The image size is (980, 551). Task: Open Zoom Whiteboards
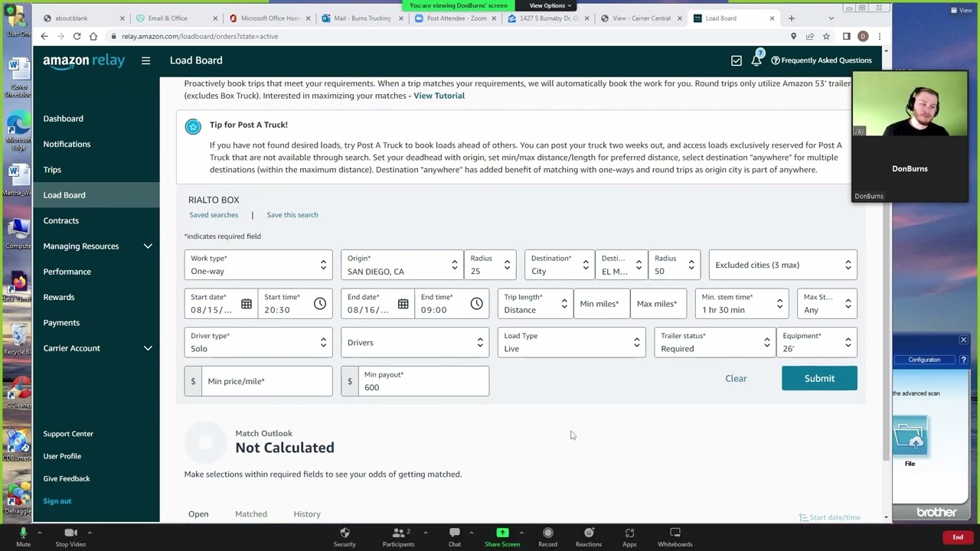675,536
